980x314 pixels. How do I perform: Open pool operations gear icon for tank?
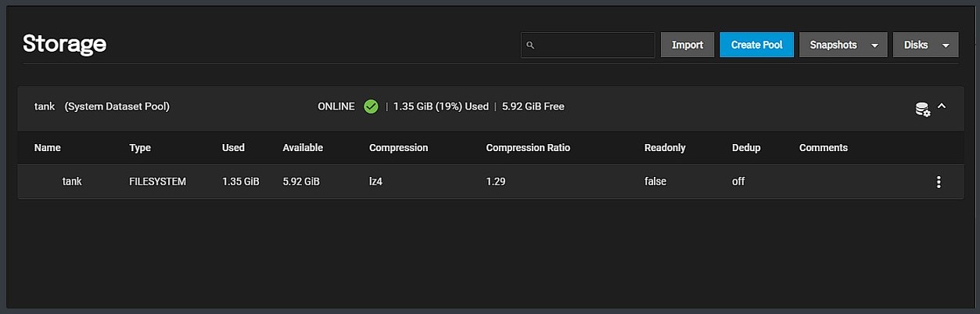click(922, 109)
